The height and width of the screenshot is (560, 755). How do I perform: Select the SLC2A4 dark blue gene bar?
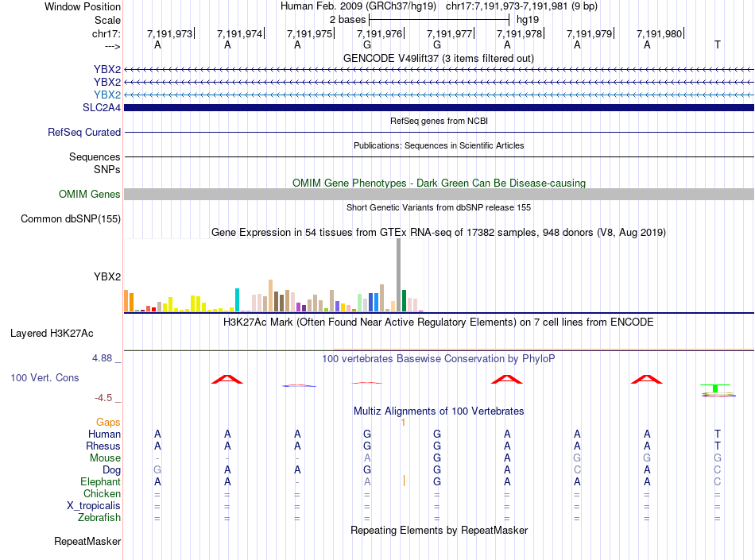(x=439, y=107)
